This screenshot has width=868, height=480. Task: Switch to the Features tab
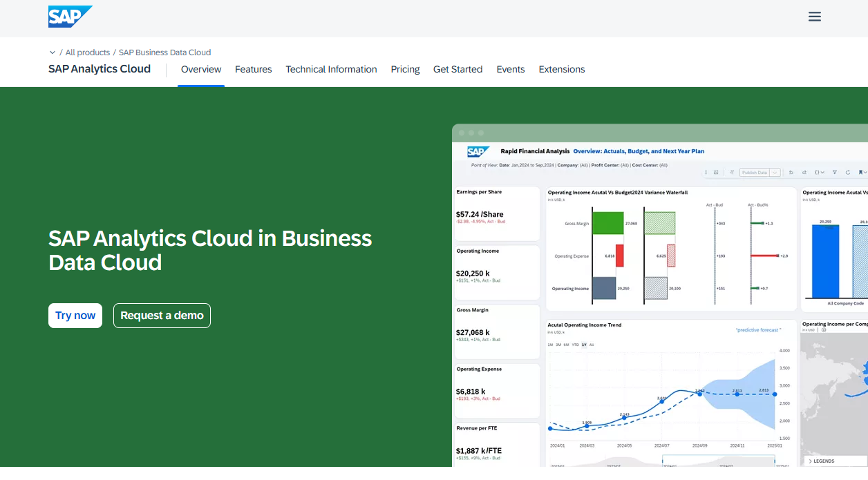[253, 69]
